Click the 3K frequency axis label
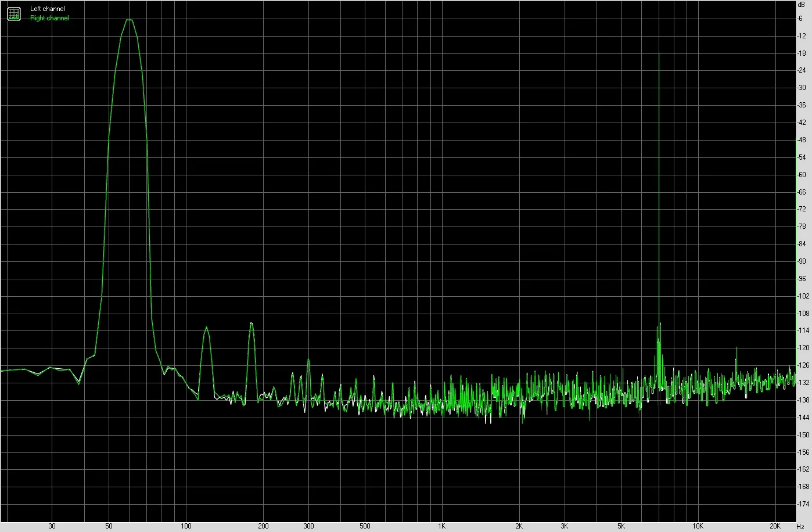The height and width of the screenshot is (532, 812). pos(565,526)
